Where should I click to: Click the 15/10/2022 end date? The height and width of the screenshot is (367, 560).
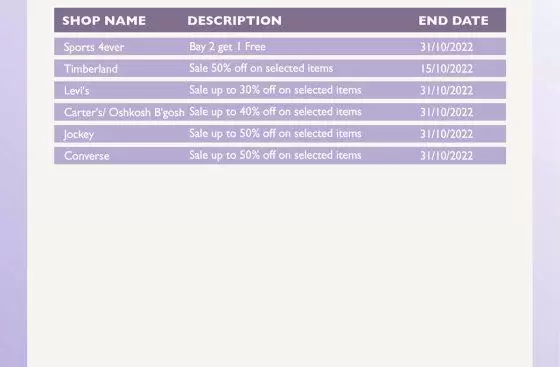[x=446, y=69]
